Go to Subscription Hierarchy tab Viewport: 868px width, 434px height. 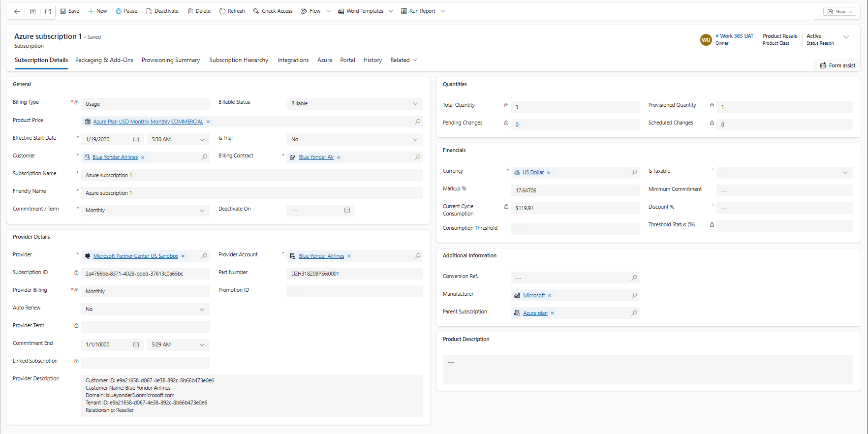point(239,60)
